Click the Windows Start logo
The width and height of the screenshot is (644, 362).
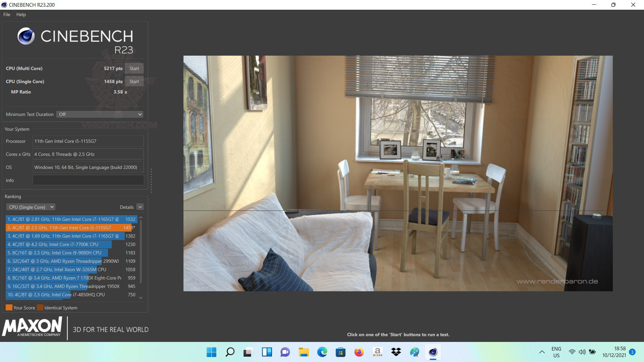click(211, 352)
